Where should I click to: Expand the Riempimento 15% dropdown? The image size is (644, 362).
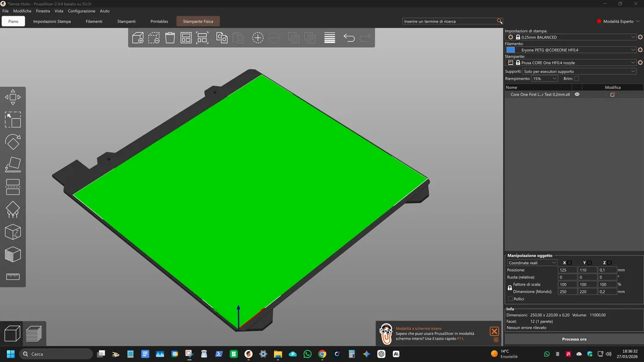coord(544,78)
